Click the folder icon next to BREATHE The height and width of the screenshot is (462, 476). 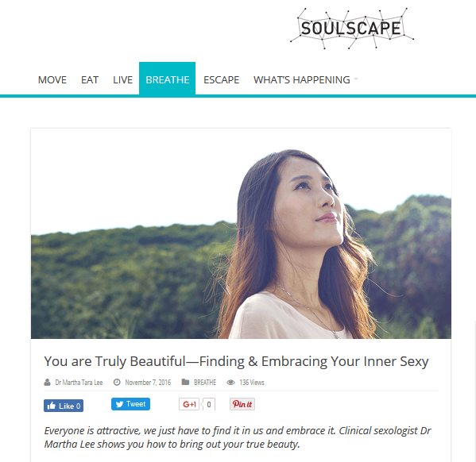tap(185, 382)
